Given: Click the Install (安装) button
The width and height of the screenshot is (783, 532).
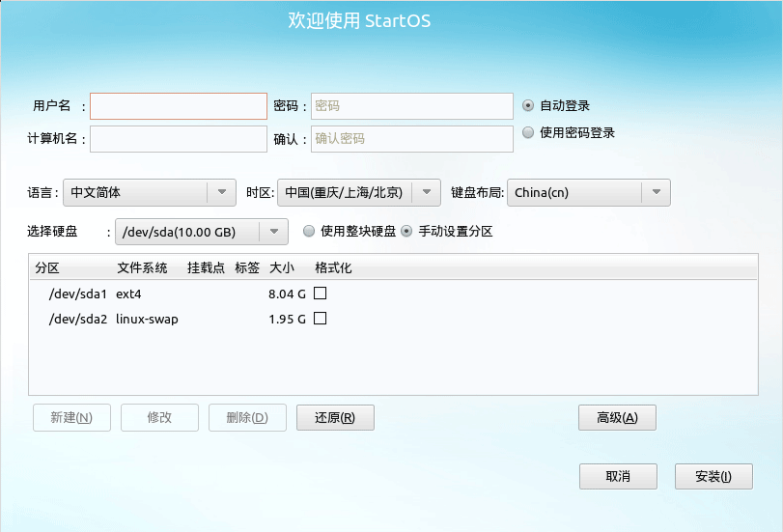Looking at the screenshot, I should coord(713,477).
